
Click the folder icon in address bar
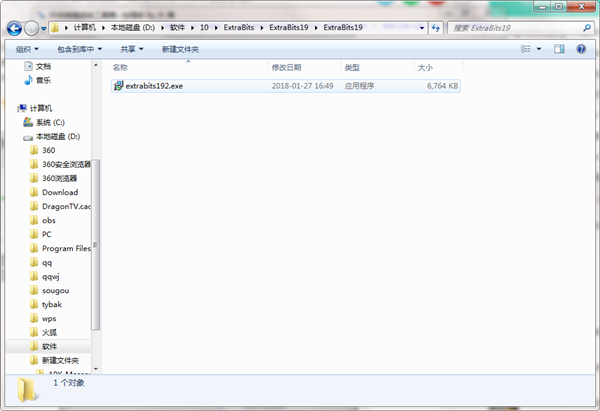tap(55, 28)
